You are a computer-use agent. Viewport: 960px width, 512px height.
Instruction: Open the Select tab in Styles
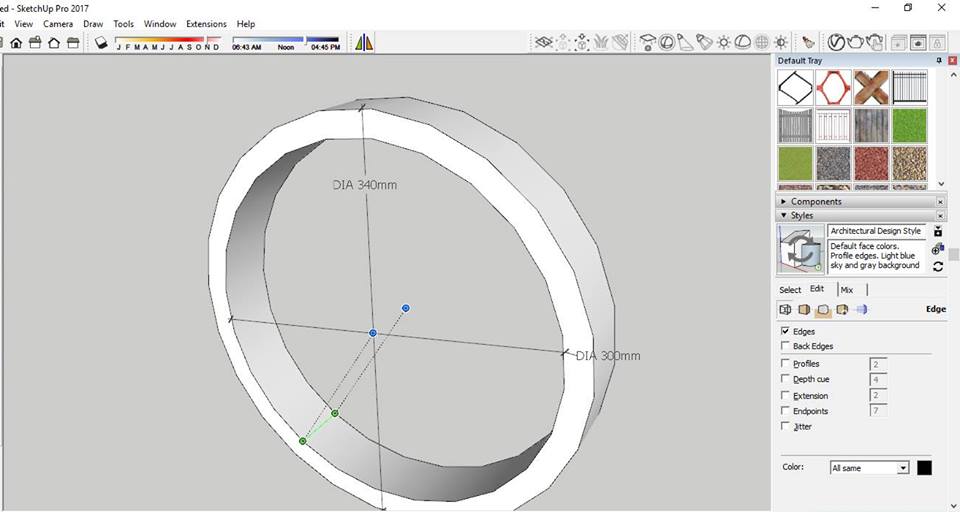(790, 290)
